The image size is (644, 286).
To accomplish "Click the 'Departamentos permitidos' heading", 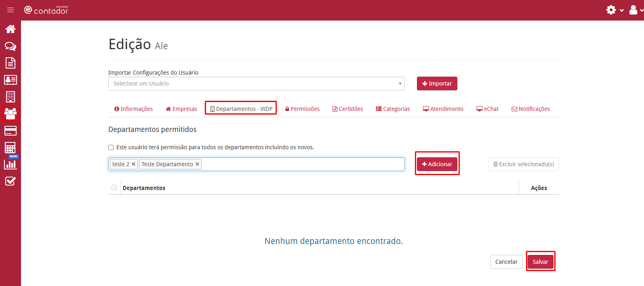I will (152, 129).
